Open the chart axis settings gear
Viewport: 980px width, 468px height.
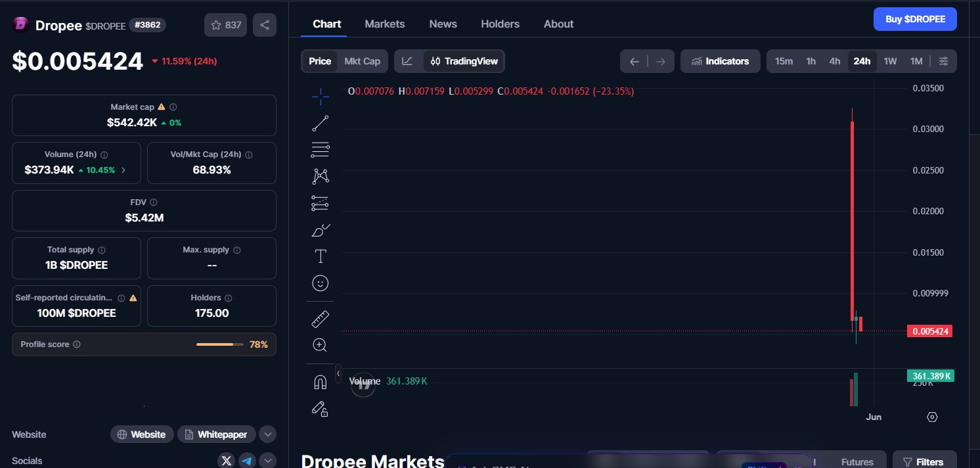click(x=932, y=417)
